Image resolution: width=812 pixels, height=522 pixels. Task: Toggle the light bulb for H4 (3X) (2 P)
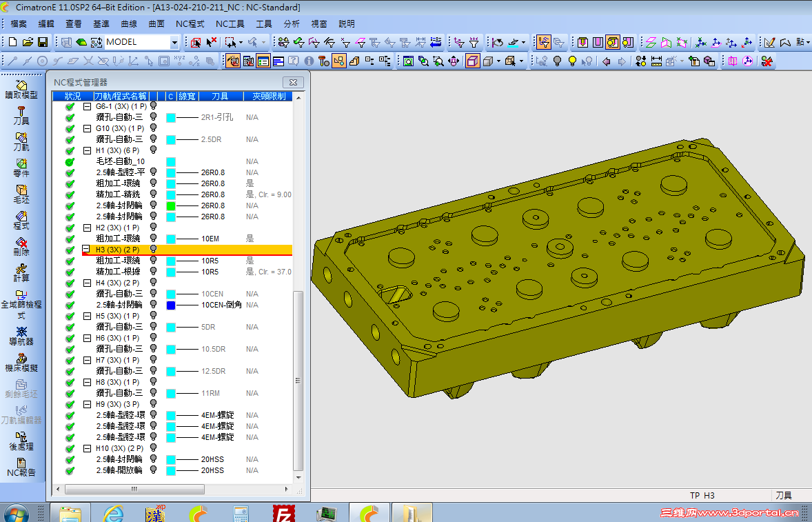(153, 282)
